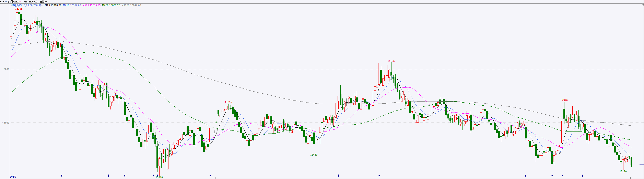The image size is (644, 179).
Task: Click the current price tick on right axis
Action: pyautogui.click(x=641, y=165)
